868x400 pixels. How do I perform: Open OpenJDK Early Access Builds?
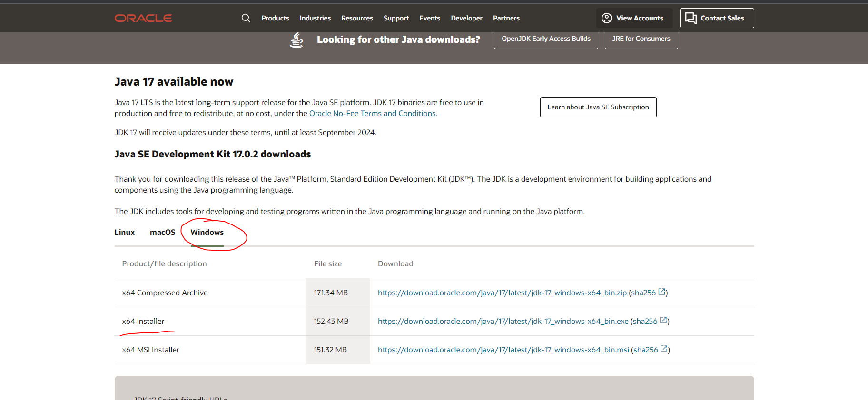(x=546, y=39)
